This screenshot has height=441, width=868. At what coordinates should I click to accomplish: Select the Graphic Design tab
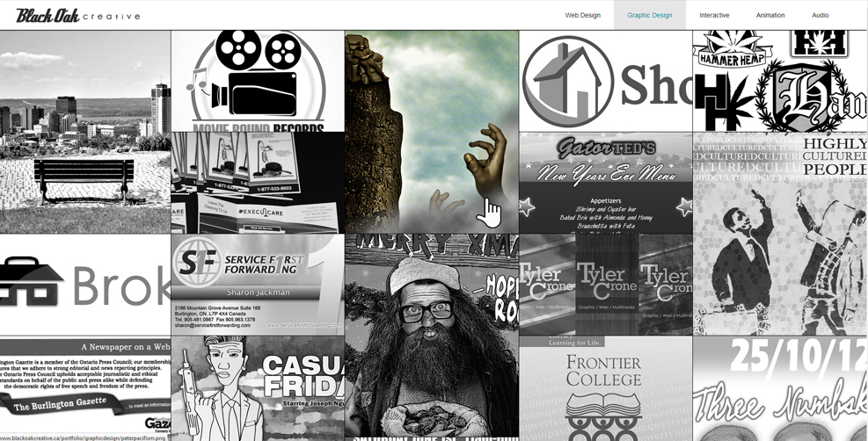point(649,15)
